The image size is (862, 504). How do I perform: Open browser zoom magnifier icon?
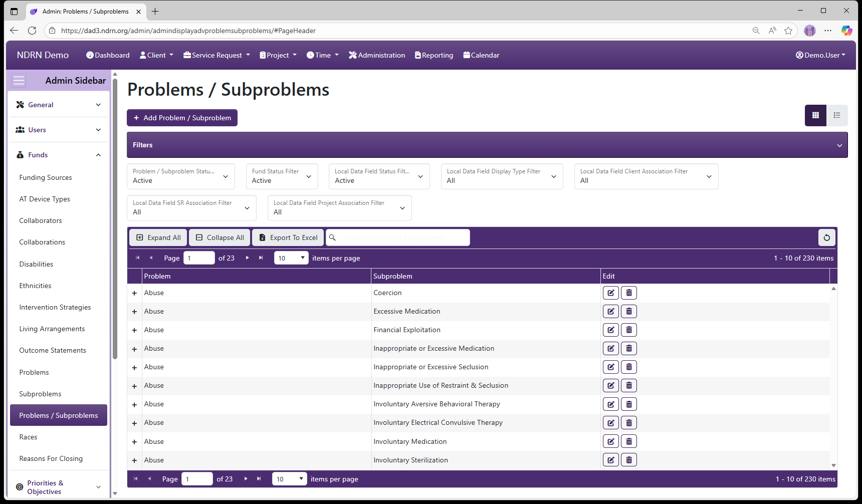click(756, 31)
